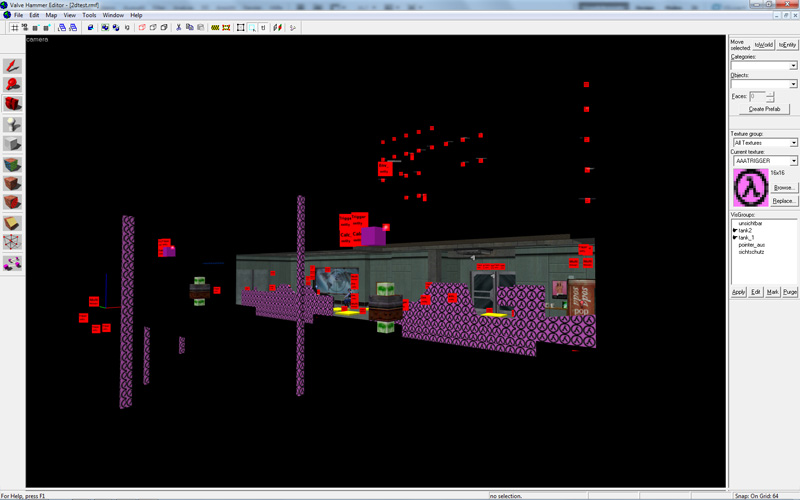Select the Apply Decals tool

[x=12, y=202]
